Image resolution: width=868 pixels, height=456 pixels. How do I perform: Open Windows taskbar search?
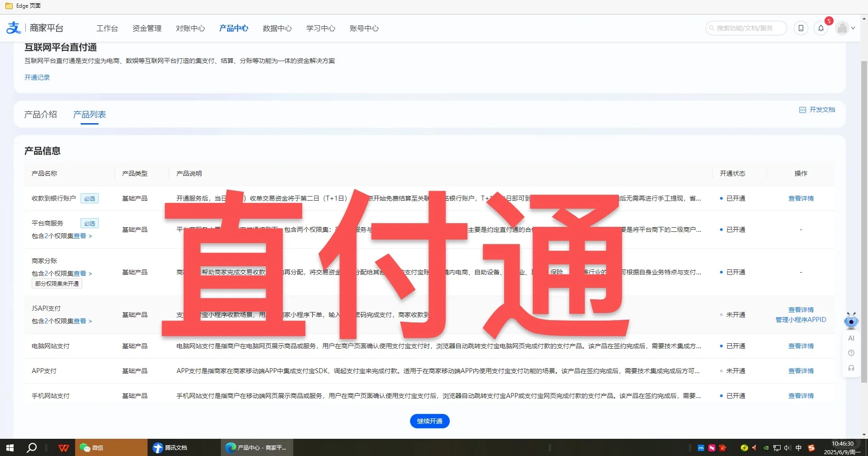[x=32, y=448]
